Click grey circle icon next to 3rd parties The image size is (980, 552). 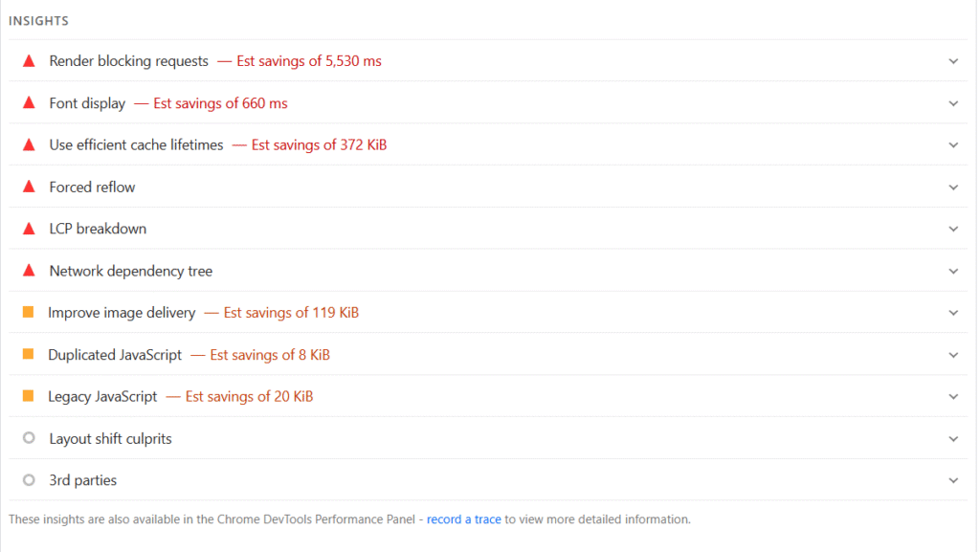[29, 480]
